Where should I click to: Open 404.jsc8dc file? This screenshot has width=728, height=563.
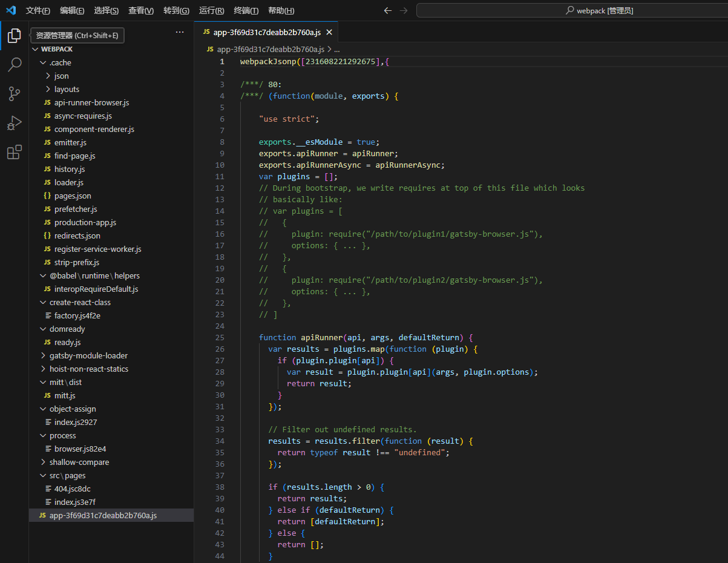(x=111, y=489)
